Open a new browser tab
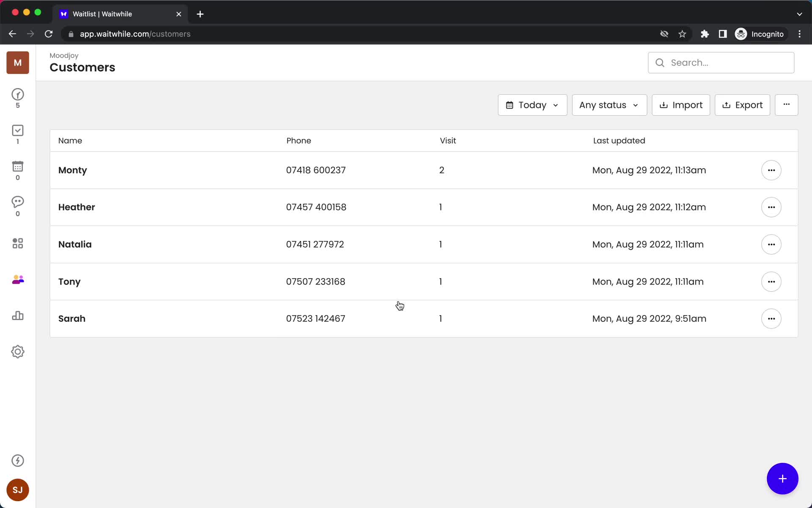812x508 pixels. pos(200,14)
